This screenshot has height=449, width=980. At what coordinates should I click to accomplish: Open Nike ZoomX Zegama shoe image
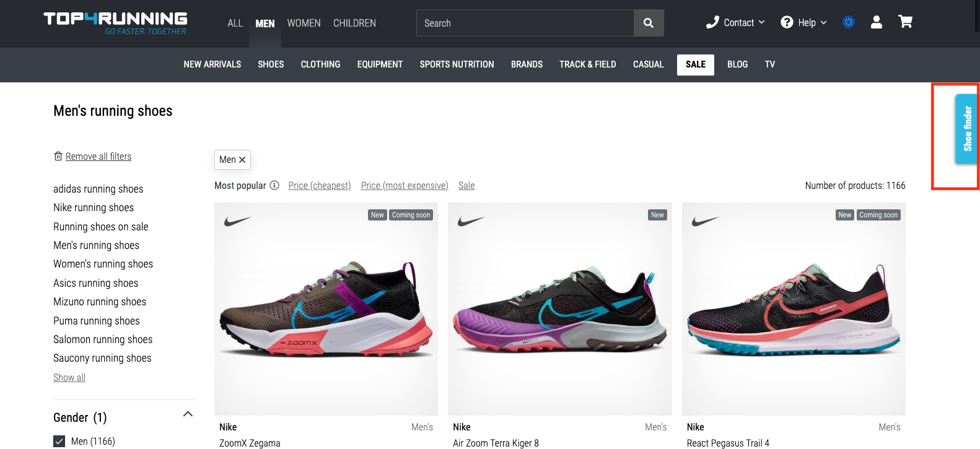click(x=326, y=308)
